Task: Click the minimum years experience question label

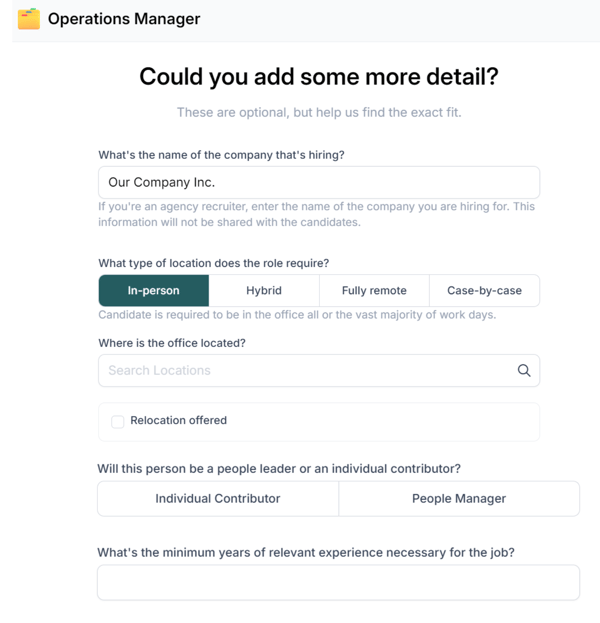Action: pyautogui.click(x=305, y=552)
